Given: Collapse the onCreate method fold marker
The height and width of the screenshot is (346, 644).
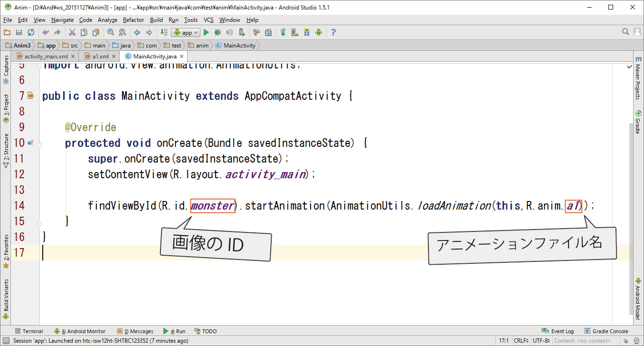Looking at the screenshot, I should [x=40, y=144].
